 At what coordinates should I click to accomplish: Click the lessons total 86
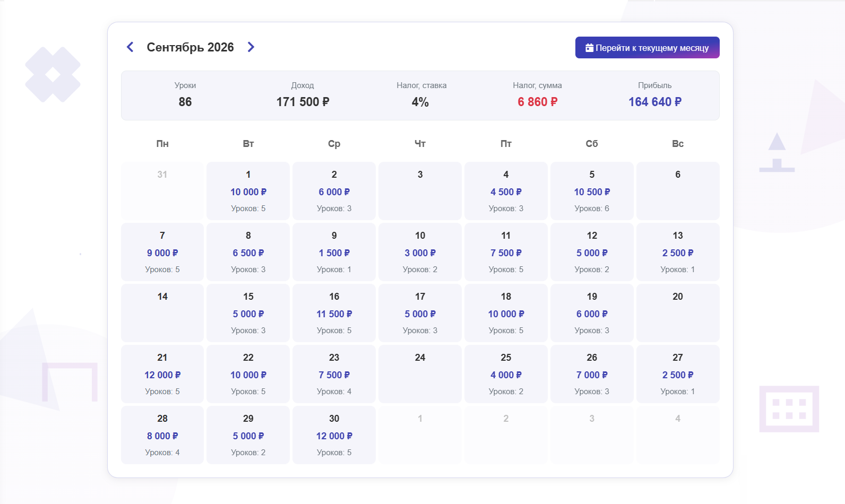pyautogui.click(x=185, y=102)
